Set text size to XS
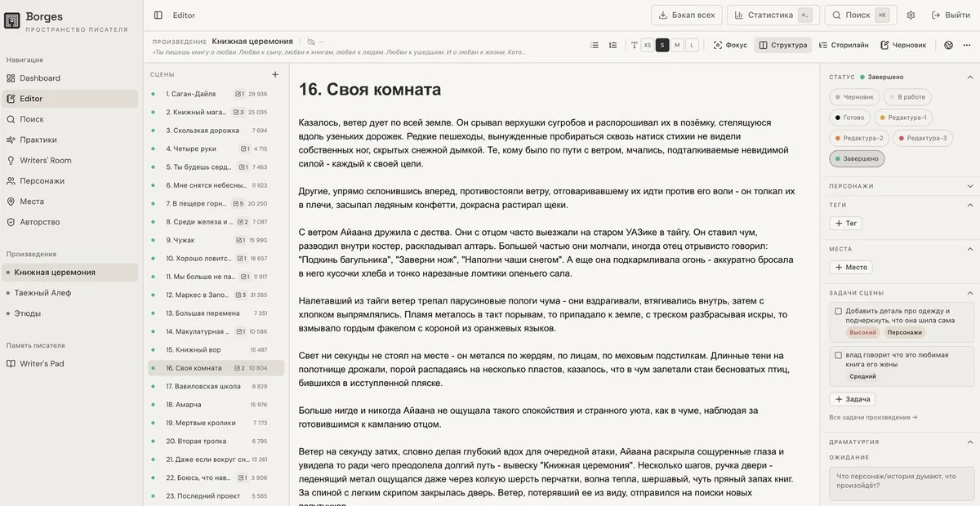980x506 pixels. coord(648,45)
